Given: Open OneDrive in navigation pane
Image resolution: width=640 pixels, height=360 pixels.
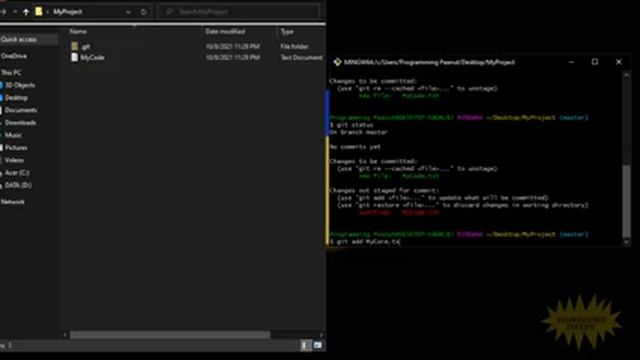Looking at the screenshot, I should tap(14, 56).
